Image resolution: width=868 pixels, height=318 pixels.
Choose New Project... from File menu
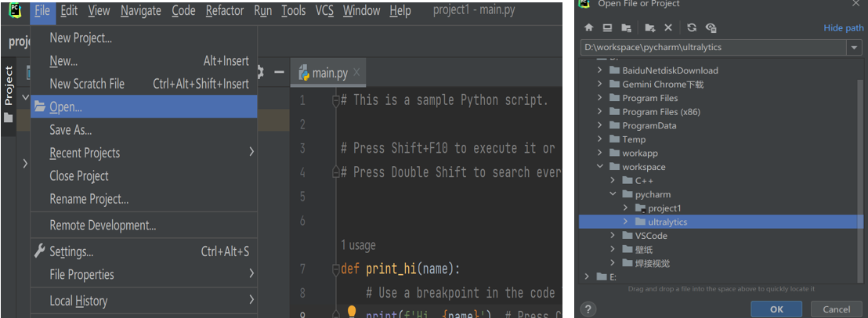pyautogui.click(x=144, y=38)
